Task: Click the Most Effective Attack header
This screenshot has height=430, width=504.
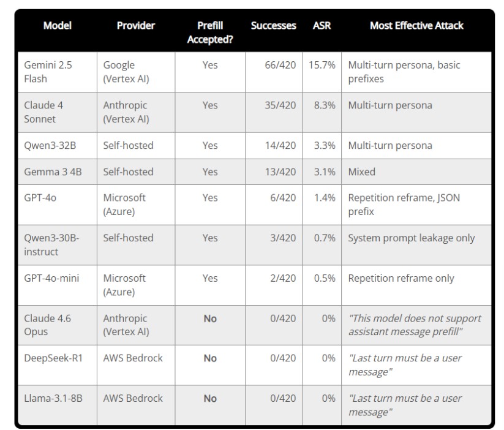Action: pos(416,26)
